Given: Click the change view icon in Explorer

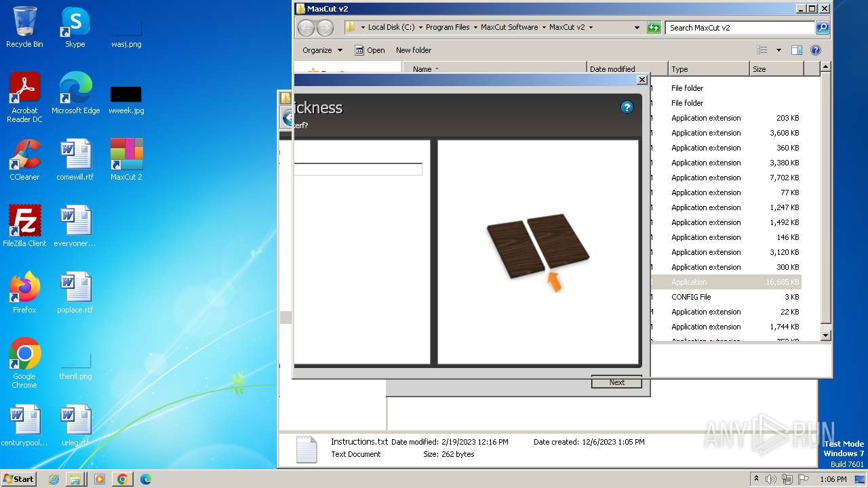Looking at the screenshot, I should [762, 50].
